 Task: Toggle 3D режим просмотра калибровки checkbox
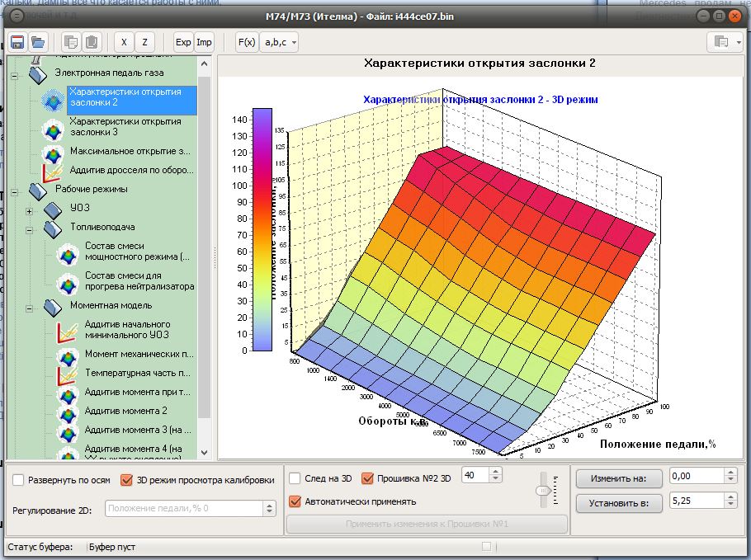[x=127, y=479]
